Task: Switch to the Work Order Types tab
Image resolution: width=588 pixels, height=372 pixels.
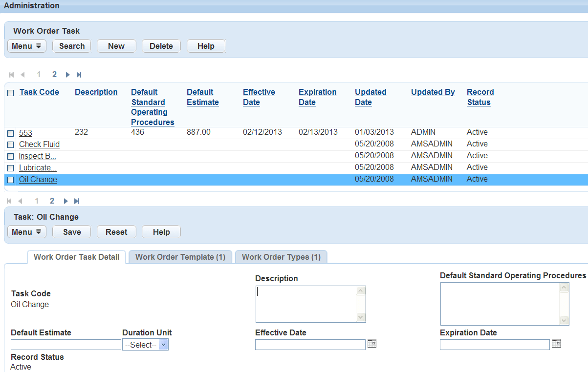Action: 281,256
